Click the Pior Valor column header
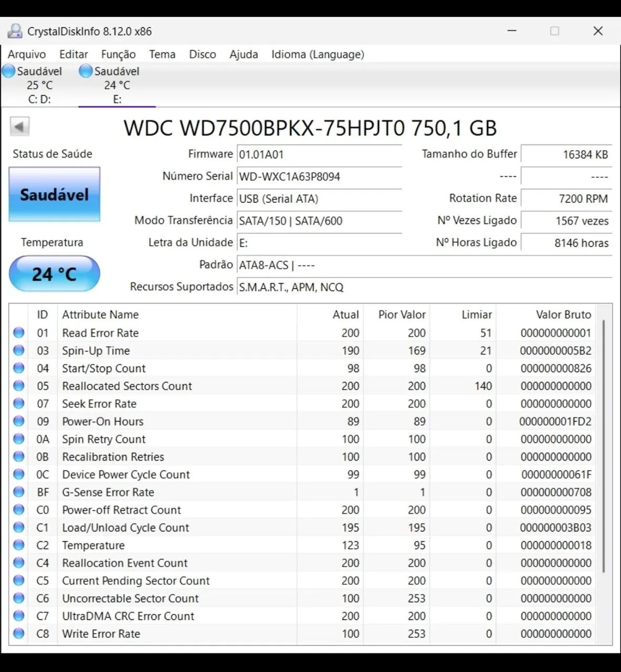Image resolution: width=621 pixels, height=672 pixels. tap(396, 314)
